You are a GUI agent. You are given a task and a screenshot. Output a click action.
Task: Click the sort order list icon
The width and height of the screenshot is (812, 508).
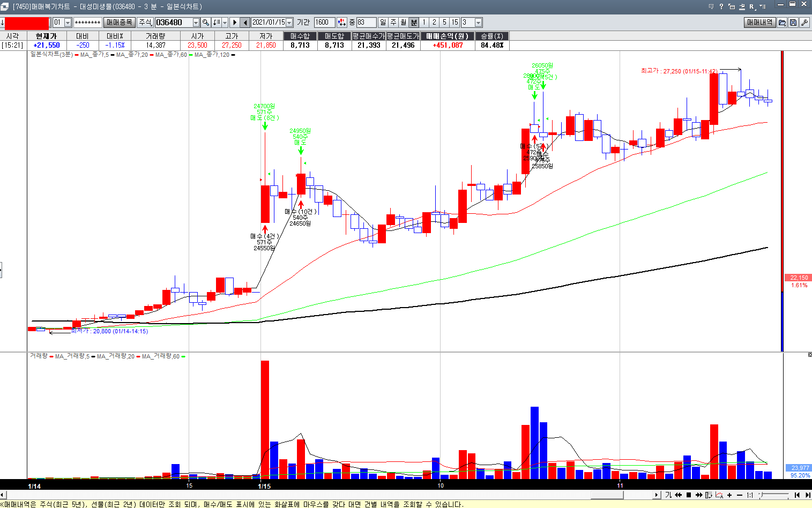(x=216, y=23)
